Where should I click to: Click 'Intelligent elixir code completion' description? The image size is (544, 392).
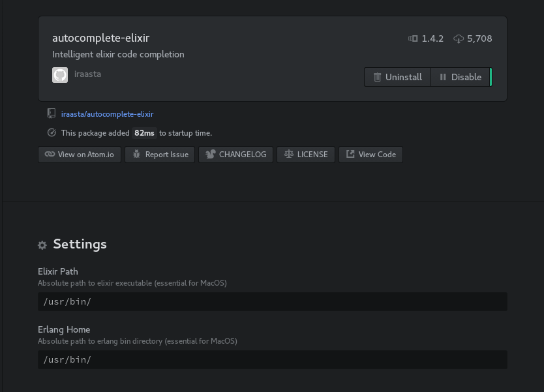118,55
